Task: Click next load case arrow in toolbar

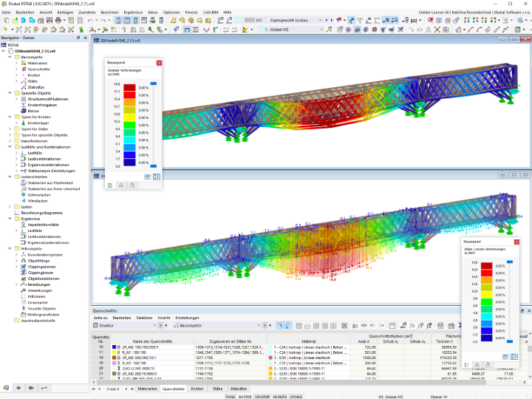Action: pyautogui.click(x=331, y=21)
